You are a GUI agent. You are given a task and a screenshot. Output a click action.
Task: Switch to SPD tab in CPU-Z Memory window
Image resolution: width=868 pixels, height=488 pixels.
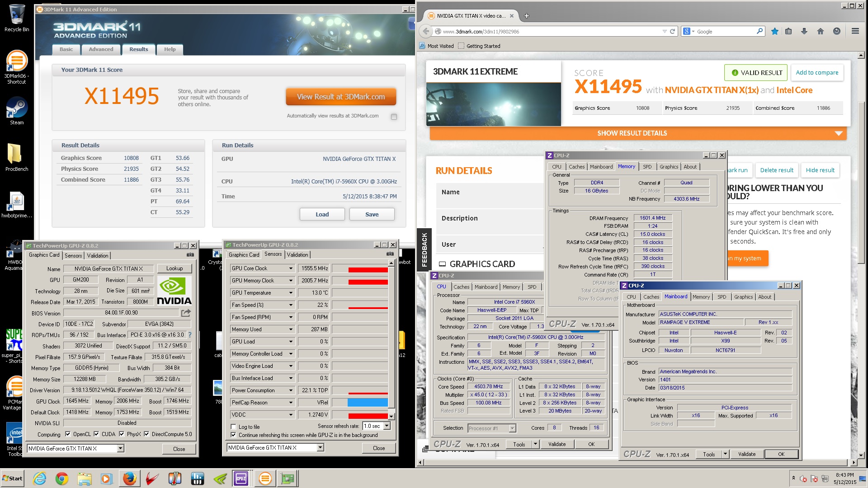(x=647, y=167)
